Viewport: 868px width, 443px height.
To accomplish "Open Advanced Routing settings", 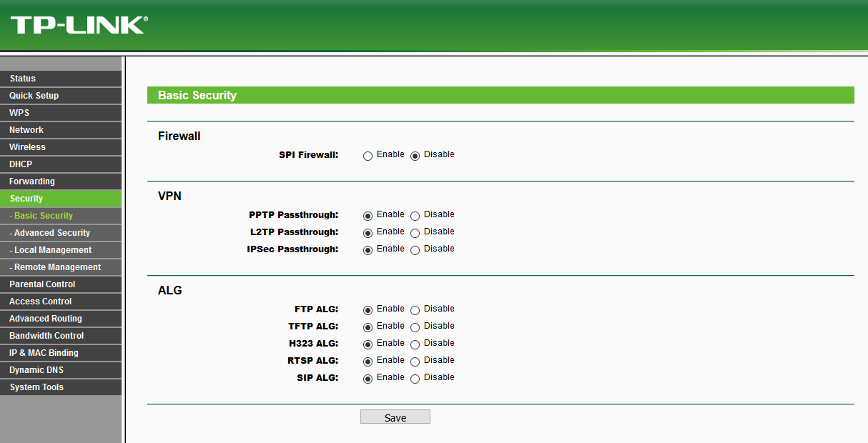I will [61, 319].
